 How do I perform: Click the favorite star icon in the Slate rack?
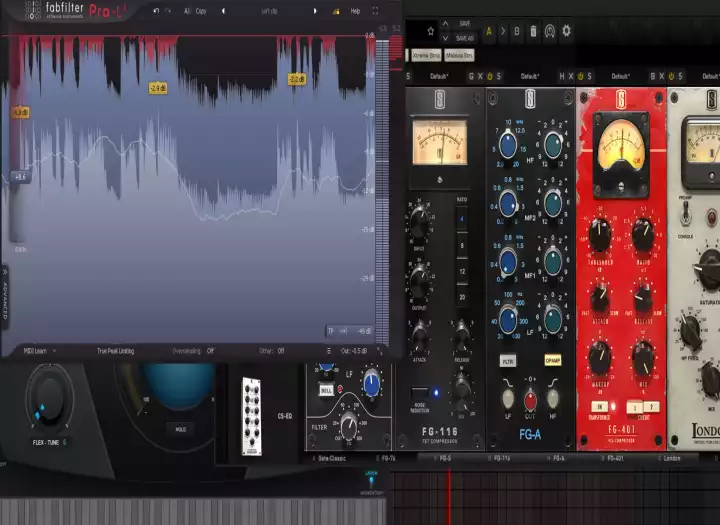point(431,31)
